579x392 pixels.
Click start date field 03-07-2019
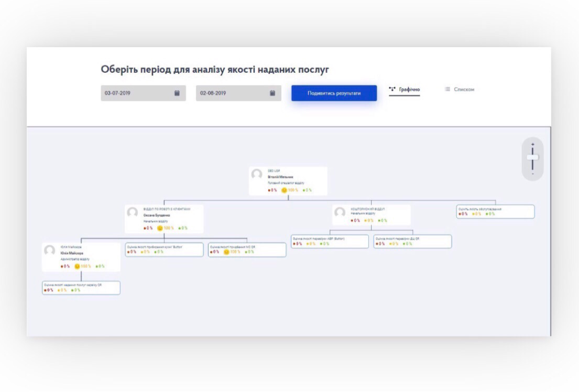pyautogui.click(x=143, y=93)
